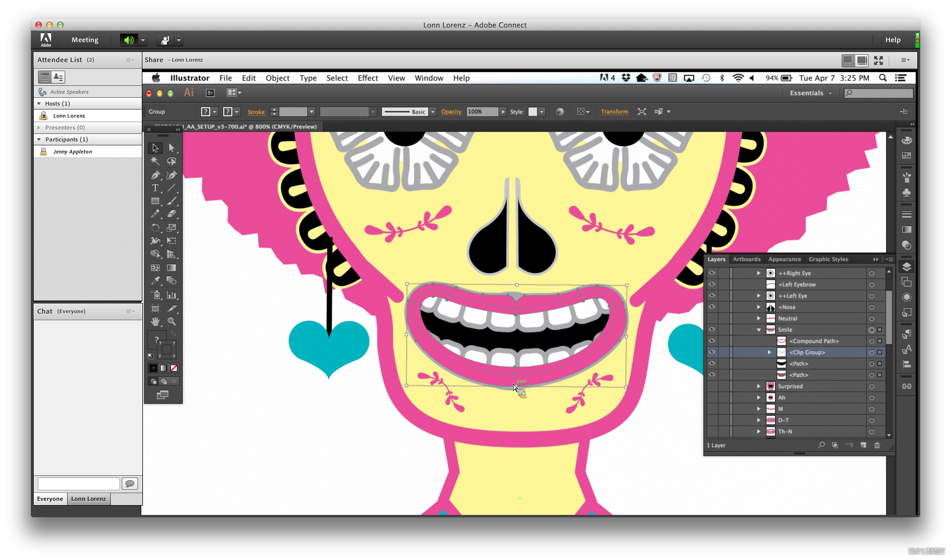Hide the ++Right Eye layer
The width and height of the screenshot is (951, 560).
712,273
